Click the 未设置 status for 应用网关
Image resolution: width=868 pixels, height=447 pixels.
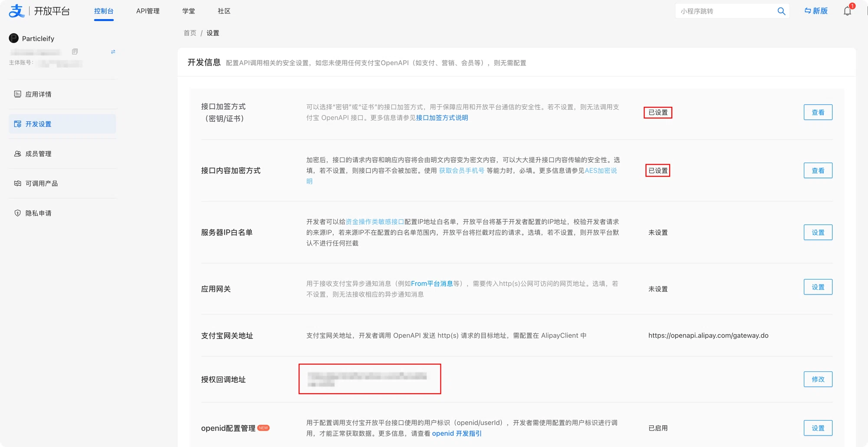[658, 289]
